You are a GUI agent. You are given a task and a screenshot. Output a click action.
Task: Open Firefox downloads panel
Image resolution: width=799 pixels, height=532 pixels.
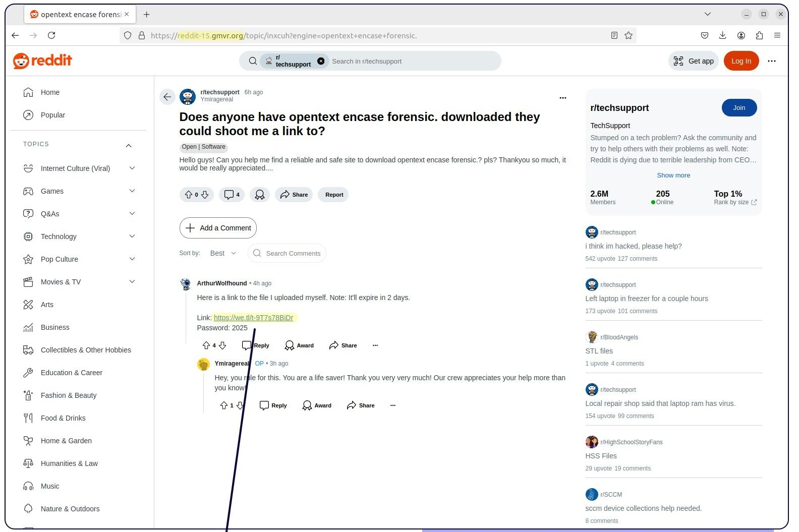[x=723, y=35]
